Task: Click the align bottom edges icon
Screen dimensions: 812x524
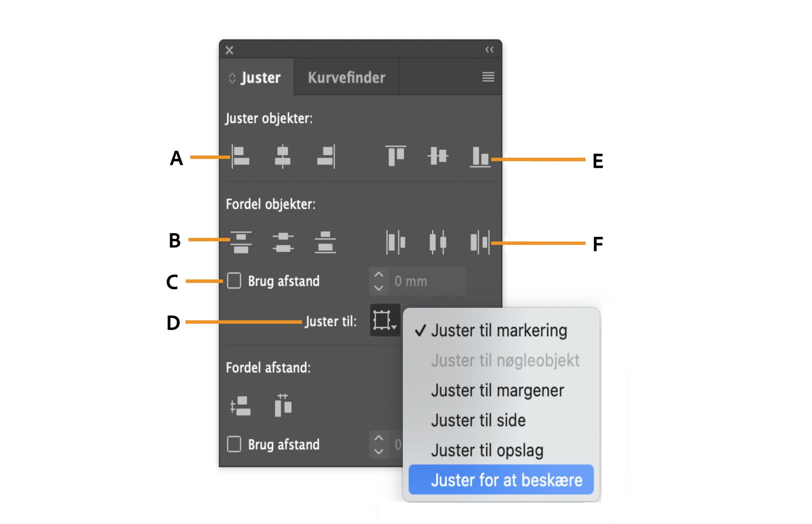Action: (x=480, y=157)
